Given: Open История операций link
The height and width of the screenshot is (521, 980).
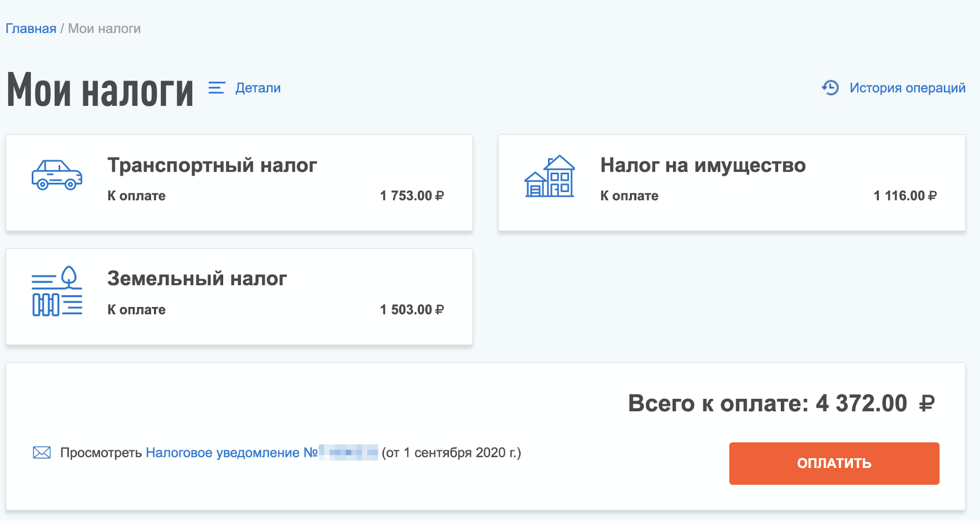Looking at the screenshot, I should tap(907, 88).
